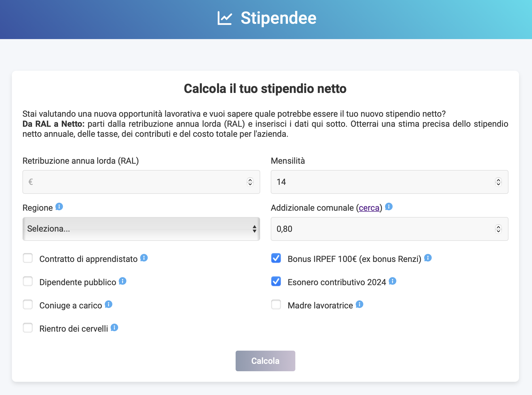Open the Regione selection dropdown
532x395 pixels.
point(141,229)
